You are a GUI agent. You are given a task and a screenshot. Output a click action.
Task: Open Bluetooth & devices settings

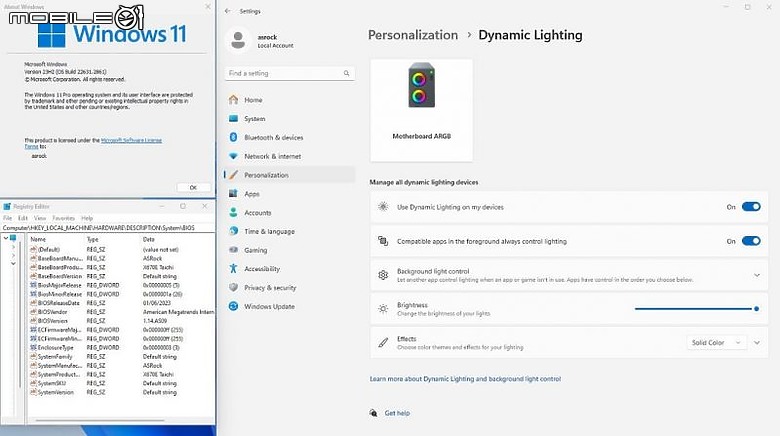pos(289,137)
